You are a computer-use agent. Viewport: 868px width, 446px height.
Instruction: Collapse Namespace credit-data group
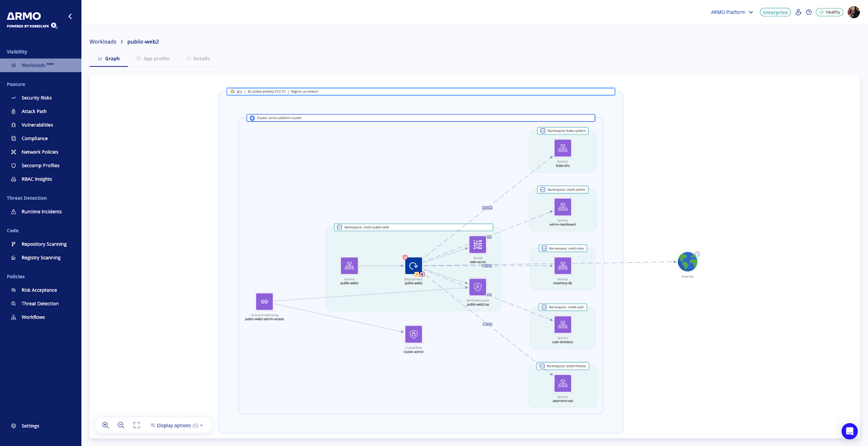(x=544, y=248)
